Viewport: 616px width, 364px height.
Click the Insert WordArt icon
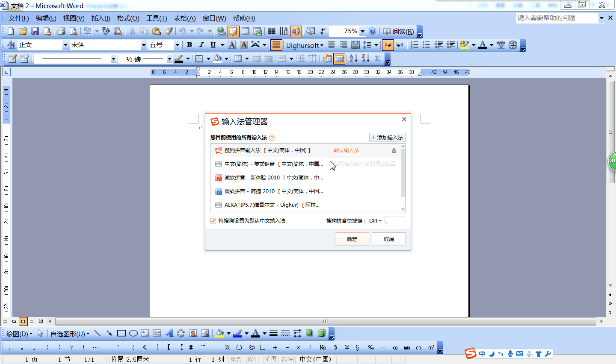click(x=169, y=333)
